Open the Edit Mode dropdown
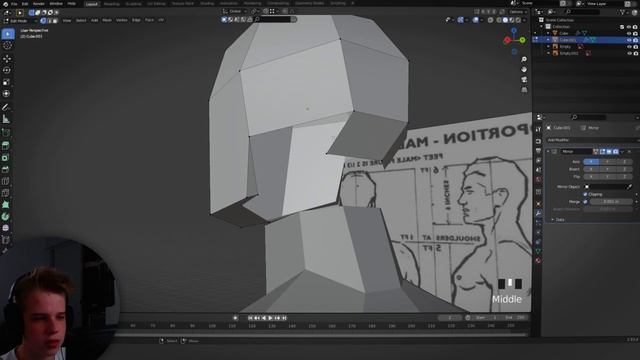 click(20, 20)
